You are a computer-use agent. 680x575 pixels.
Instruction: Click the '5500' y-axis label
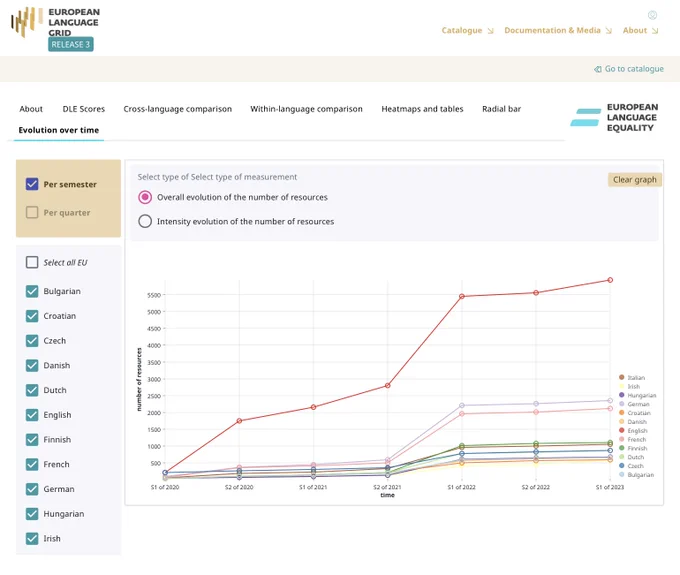coord(154,295)
